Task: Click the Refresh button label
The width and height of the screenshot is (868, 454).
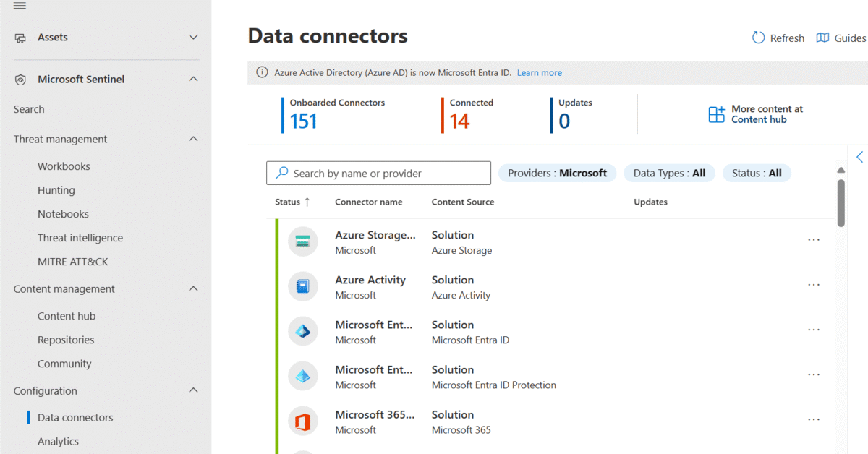Action: [787, 38]
